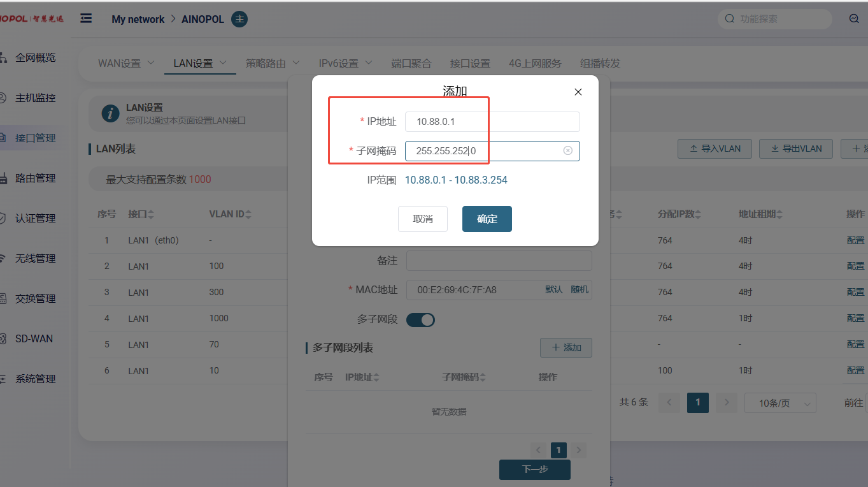Toggle the 多子网段 switch

420,319
